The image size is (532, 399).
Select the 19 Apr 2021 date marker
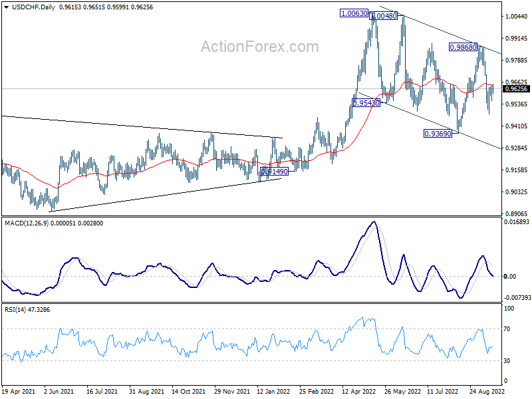(19, 392)
